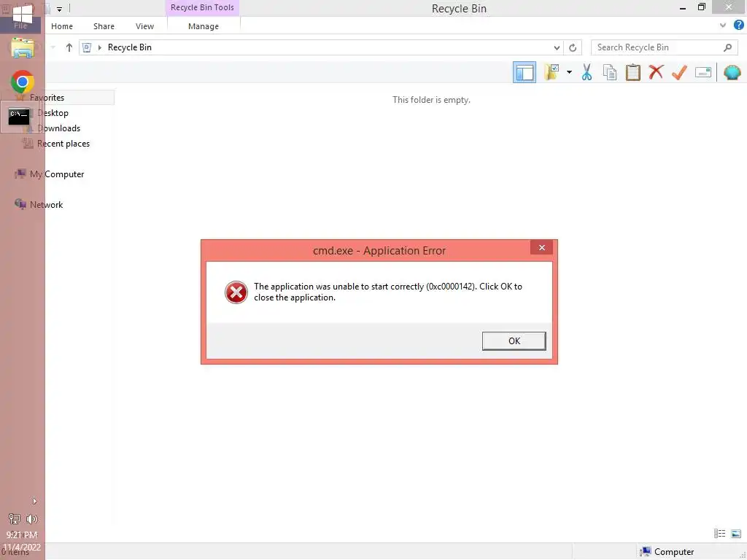Open the Share ribbon tab
Viewport: 747px width, 560px height.
(x=104, y=26)
